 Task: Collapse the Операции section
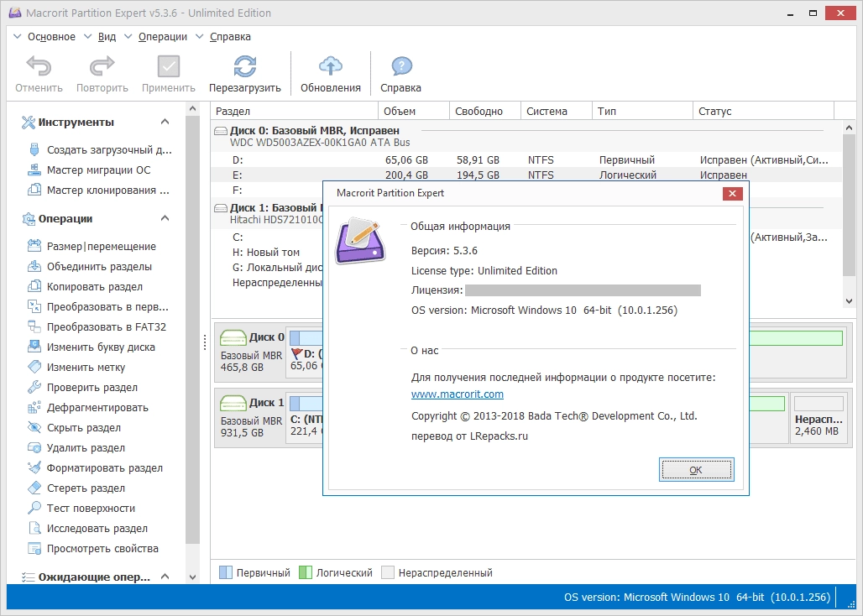[165, 218]
